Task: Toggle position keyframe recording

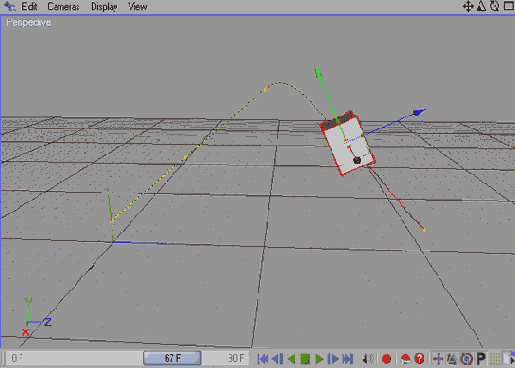Action: pyautogui.click(x=438, y=359)
